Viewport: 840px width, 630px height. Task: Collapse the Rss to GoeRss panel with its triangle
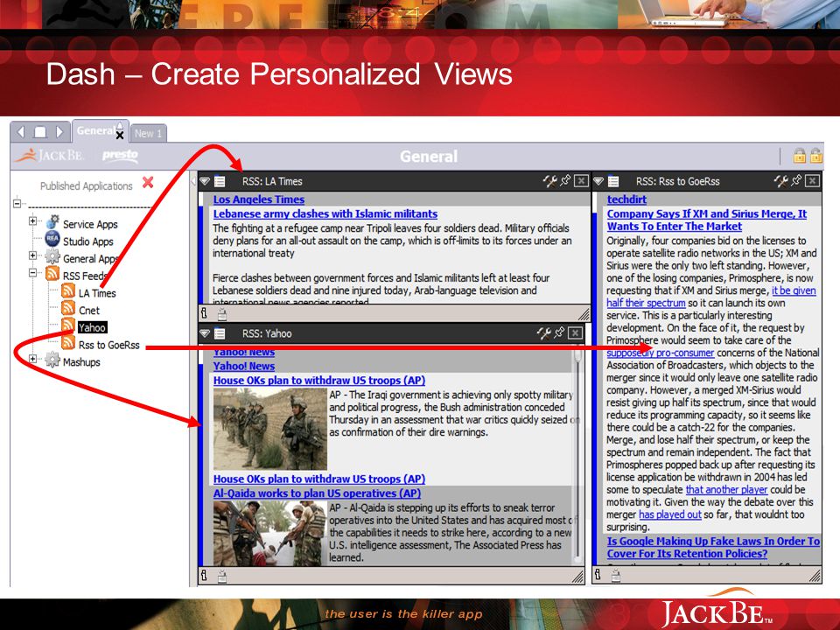598,182
